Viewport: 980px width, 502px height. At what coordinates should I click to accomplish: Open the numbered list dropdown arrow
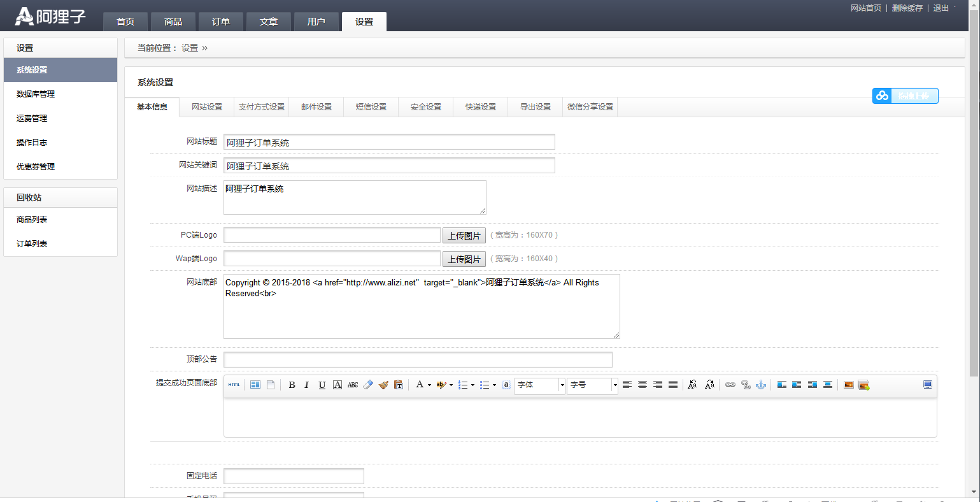click(472, 385)
